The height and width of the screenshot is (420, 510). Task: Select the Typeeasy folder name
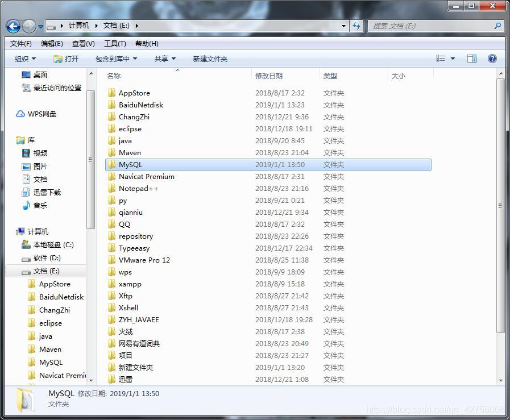pyautogui.click(x=134, y=248)
